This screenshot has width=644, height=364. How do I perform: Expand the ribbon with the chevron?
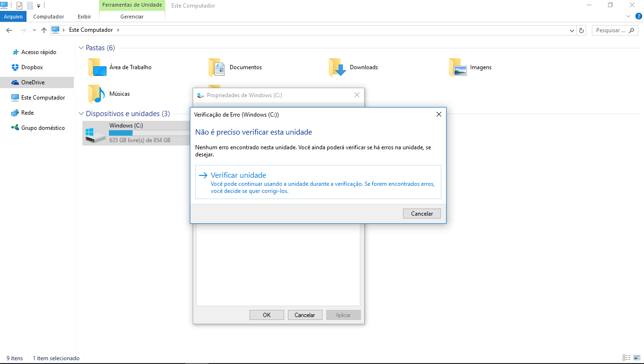pyautogui.click(x=628, y=16)
